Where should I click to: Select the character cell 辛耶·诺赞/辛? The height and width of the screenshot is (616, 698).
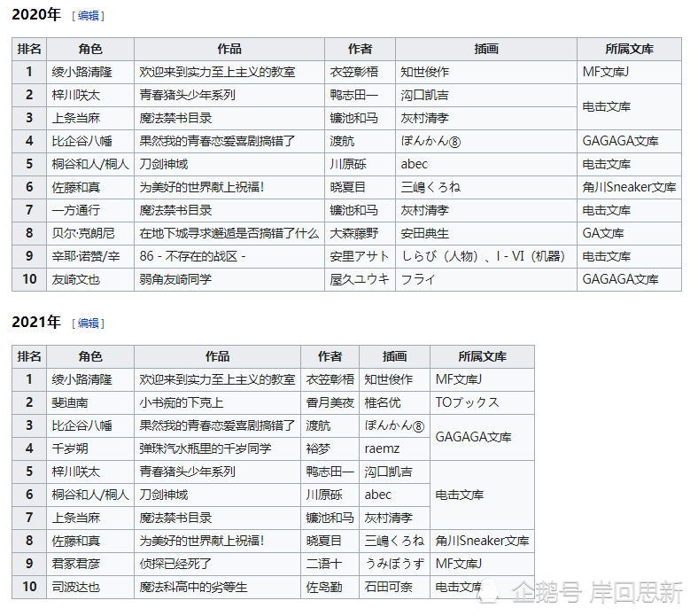click(x=90, y=256)
